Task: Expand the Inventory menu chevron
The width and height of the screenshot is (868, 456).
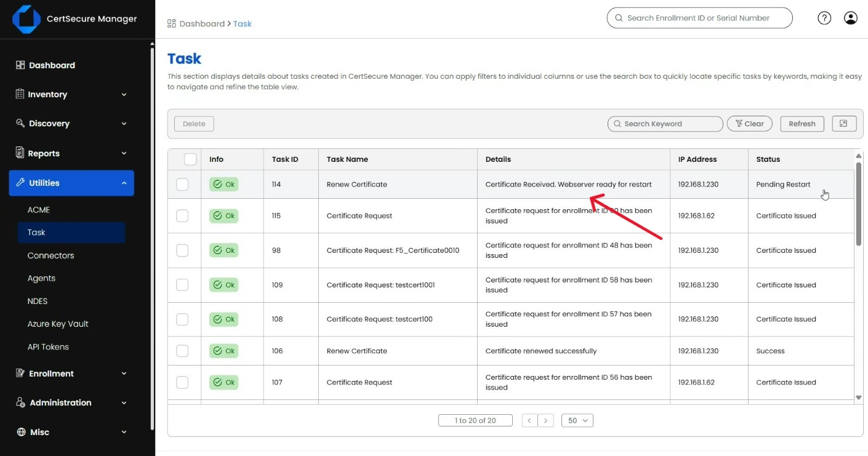Action: pos(124,95)
